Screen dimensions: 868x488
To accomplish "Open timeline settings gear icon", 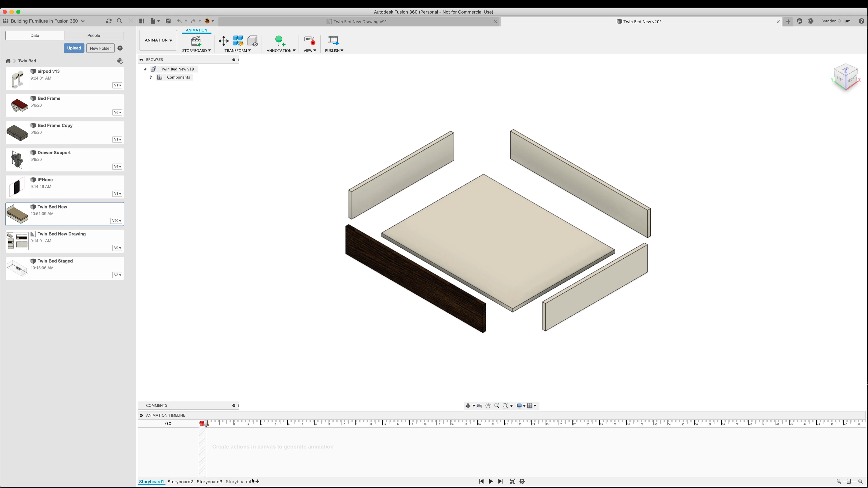I will pos(522,482).
